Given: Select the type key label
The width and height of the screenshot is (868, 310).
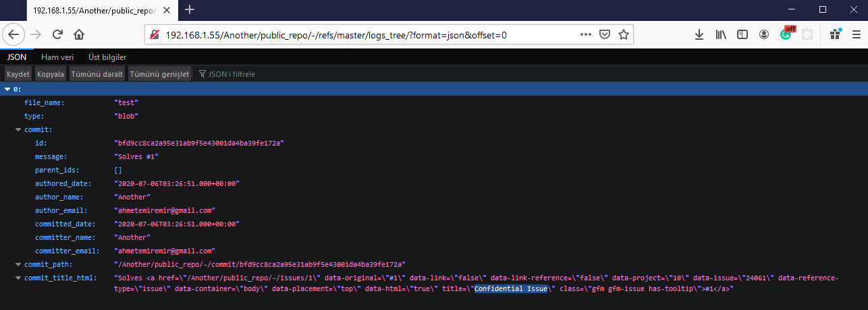Looking at the screenshot, I should (34, 116).
